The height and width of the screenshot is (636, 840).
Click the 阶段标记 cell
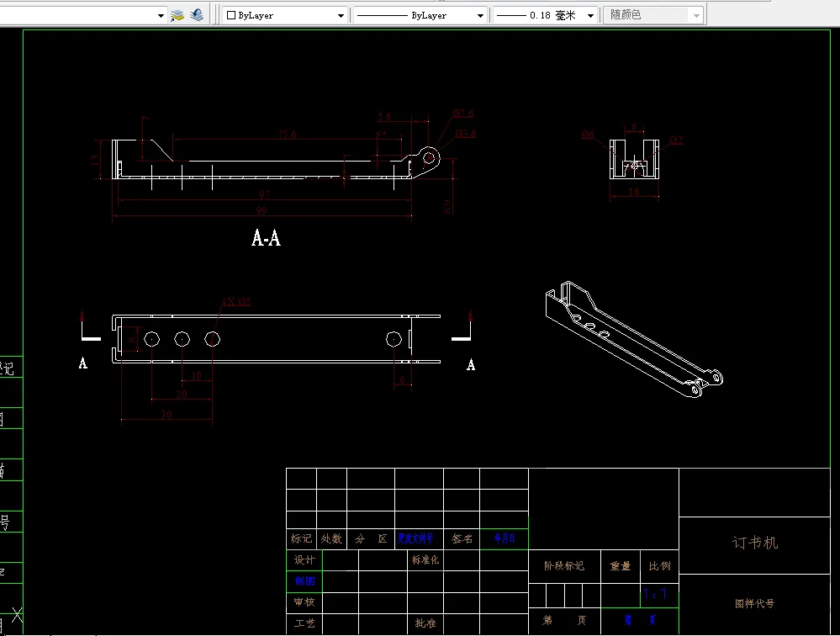[564, 566]
